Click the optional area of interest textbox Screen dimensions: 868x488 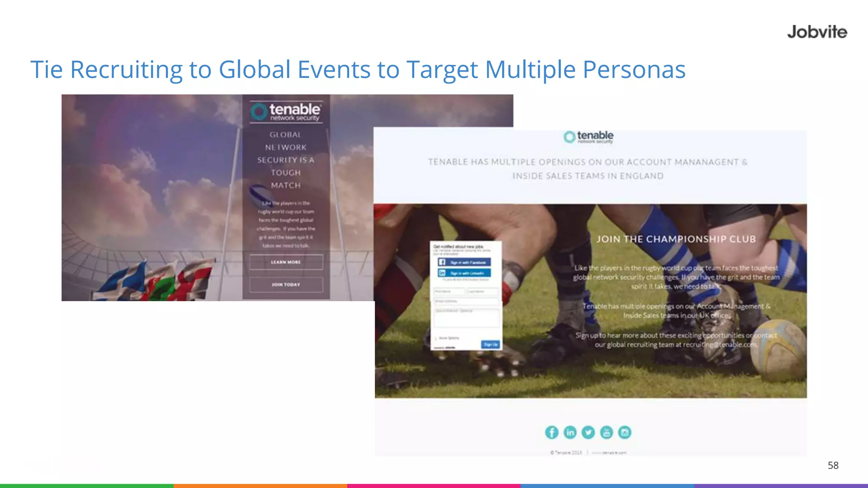(x=466, y=317)
